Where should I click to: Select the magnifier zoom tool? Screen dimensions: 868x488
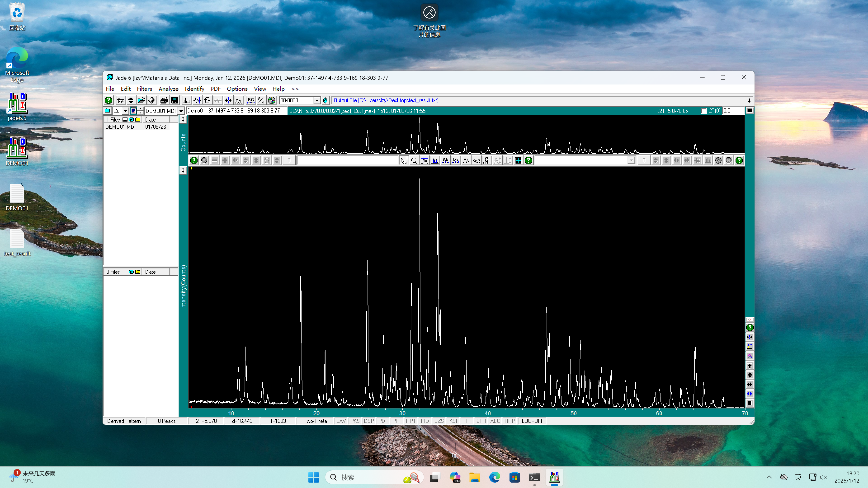414,161
